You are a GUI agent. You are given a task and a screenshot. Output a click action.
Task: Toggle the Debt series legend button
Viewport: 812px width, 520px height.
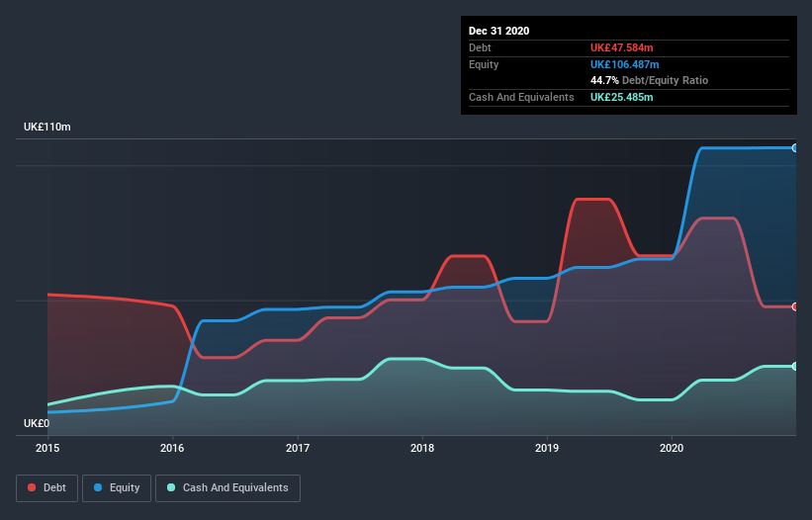click(47, 488)
